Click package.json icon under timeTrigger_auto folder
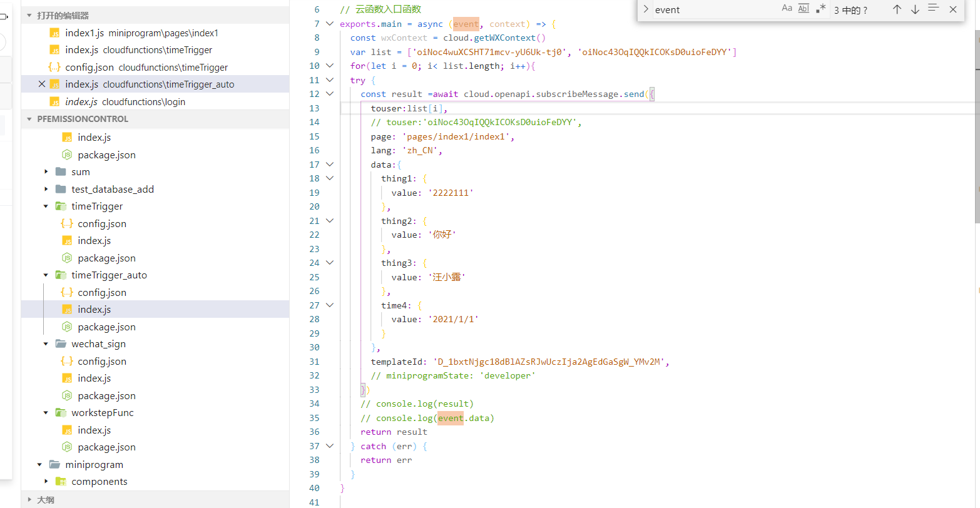 67,327
